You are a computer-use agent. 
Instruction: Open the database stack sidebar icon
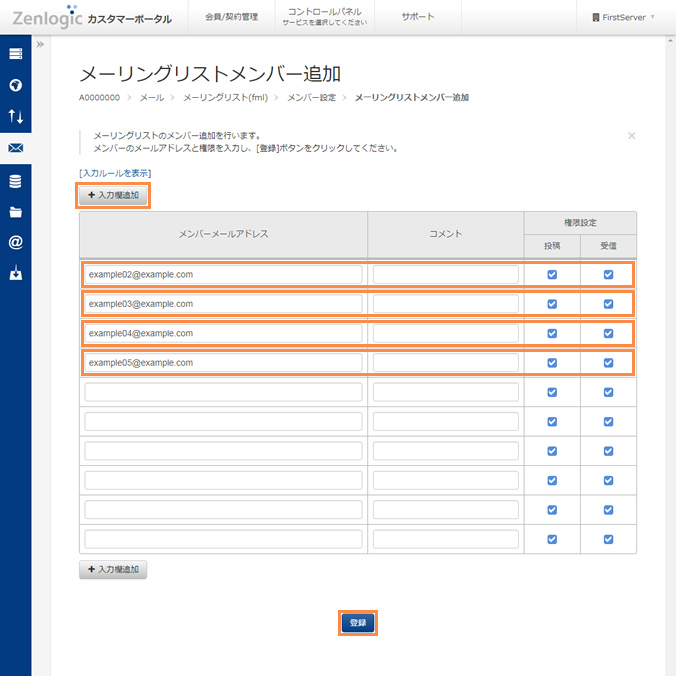click(16, 181)
